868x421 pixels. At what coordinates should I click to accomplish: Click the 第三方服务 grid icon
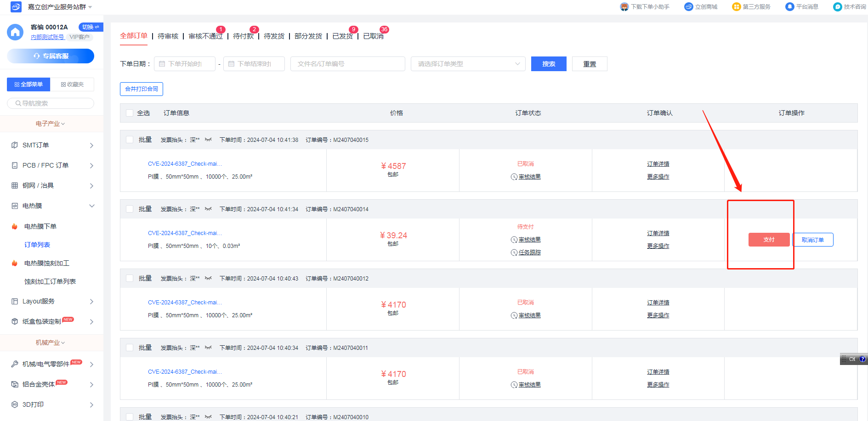[x=736, y=7]
